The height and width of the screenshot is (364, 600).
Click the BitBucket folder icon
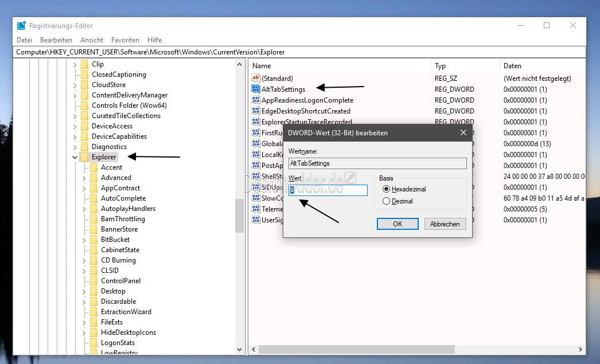pyautogui.click(x=93, y=240)
